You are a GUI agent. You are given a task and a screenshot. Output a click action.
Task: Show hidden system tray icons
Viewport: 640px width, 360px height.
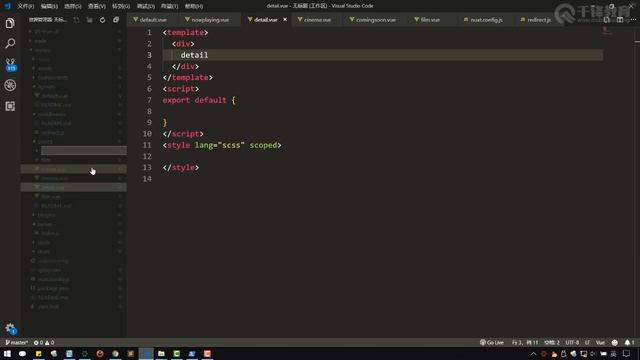533,353
